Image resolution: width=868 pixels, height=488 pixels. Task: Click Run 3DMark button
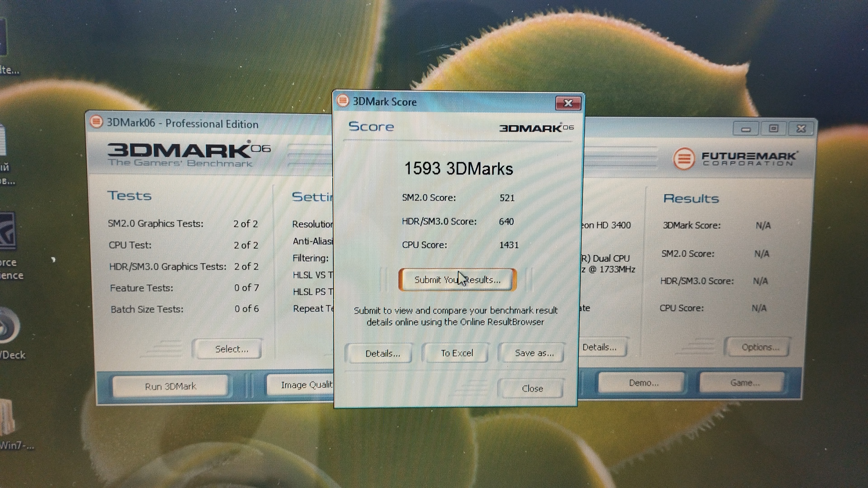click(170, 386)
